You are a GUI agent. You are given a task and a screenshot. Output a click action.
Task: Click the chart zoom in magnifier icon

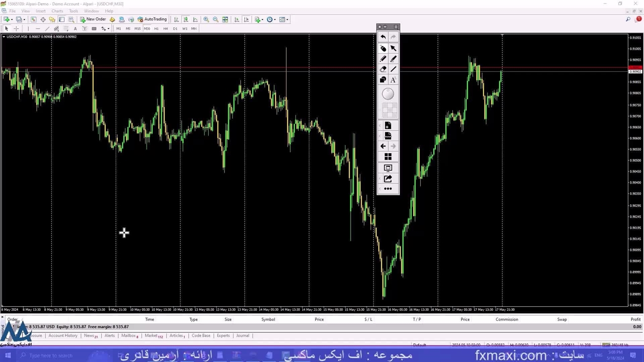click(x=206, y=20)
